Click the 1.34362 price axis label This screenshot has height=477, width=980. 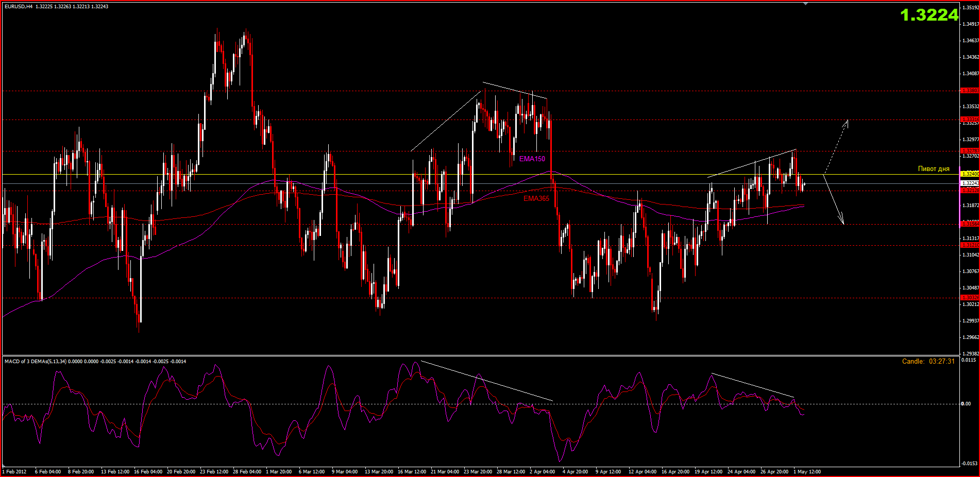pos(971,57)
